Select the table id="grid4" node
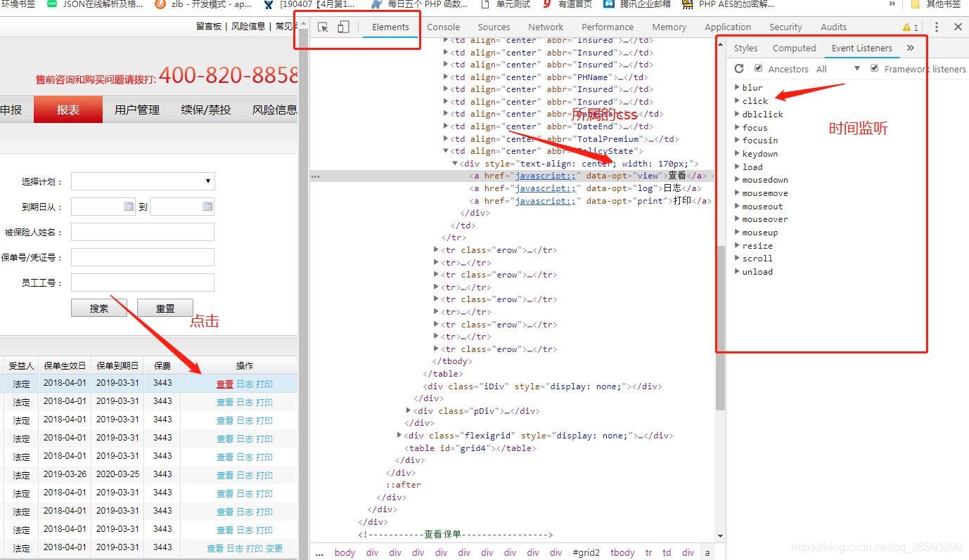969x560 pixels. 470,448
